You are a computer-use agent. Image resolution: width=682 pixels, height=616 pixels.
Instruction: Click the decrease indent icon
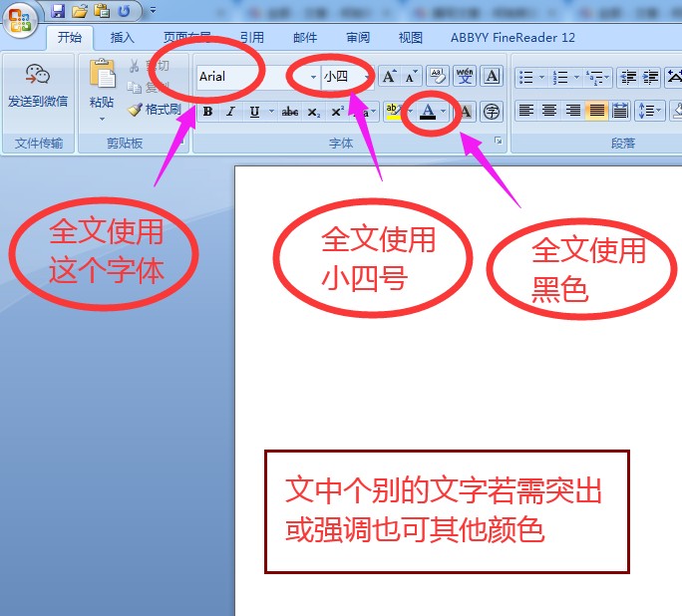[627, 78]
